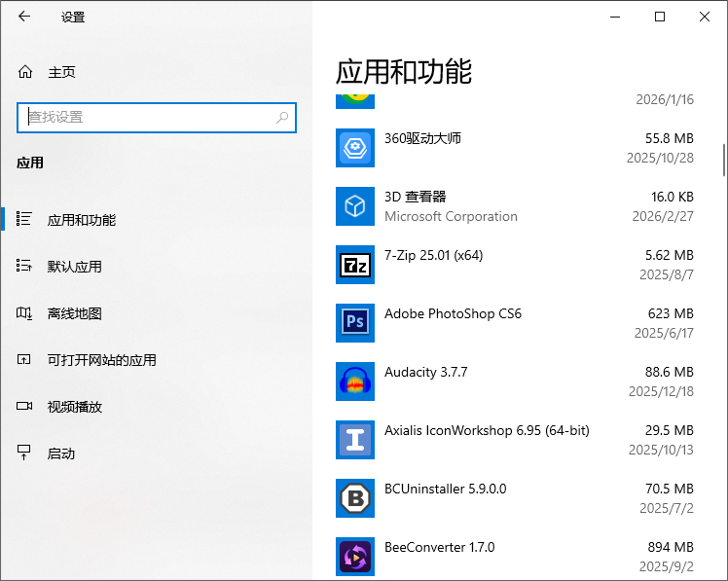Image resolution: width=728 pixels, height=581 pixels.
Task: Select the Adobe PhotoShop Ps icon
Action: tap(355, 323)
